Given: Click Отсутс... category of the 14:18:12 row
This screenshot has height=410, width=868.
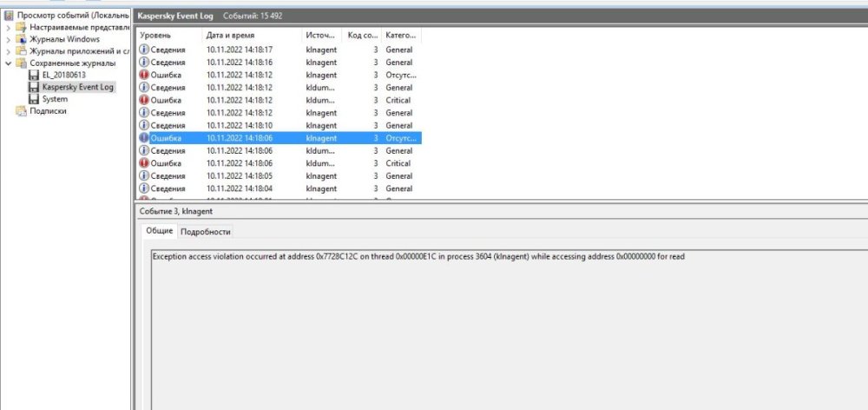Looking at the screenshot, I should [401, 75].
